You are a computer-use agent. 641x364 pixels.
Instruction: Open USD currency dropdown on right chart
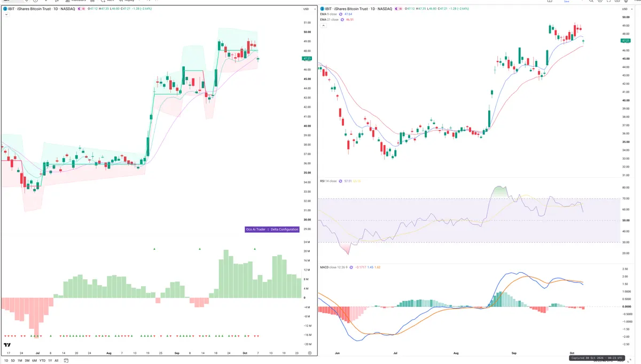[626, 9]
